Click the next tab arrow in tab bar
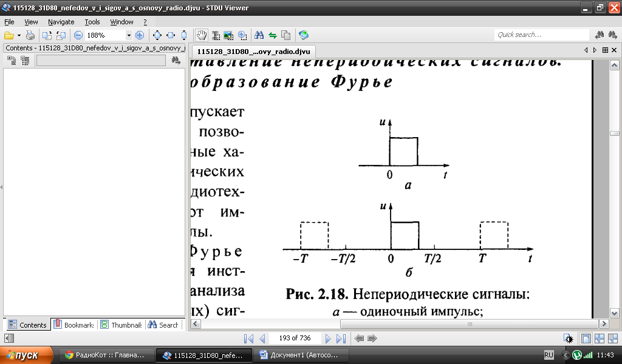 pos(595,50)
